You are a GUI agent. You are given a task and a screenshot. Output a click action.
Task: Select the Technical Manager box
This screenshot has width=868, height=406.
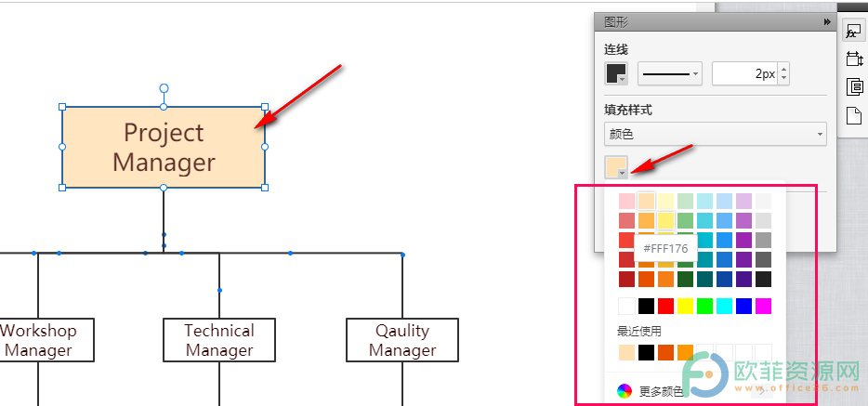point(219,340)
